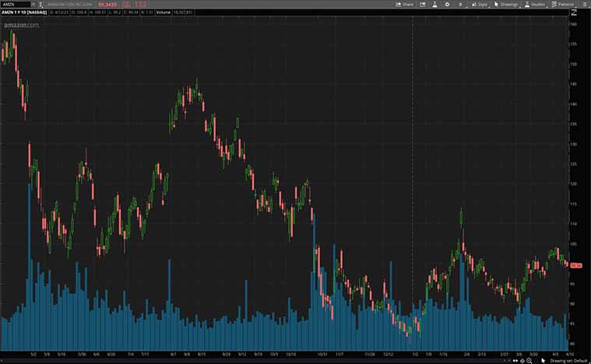This screenshot has height=364, width=591.
Task: Click the 8/1 date label on the time axis
Action: tap(174, 354)
